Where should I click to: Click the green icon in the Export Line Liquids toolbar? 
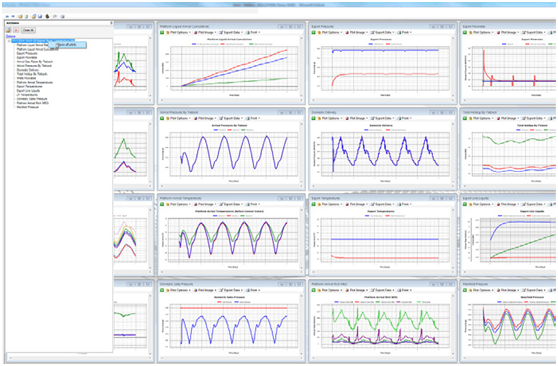click(x=465, y=204)
